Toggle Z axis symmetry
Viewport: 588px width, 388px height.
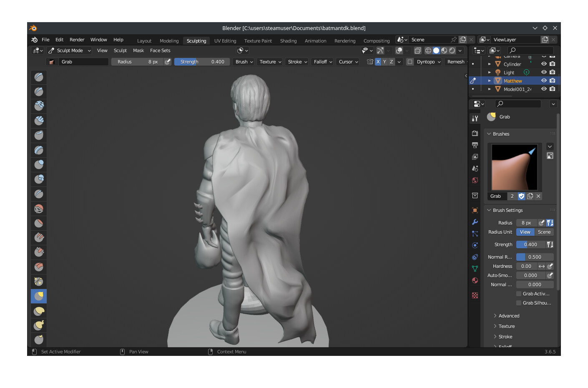click(391, 62)
